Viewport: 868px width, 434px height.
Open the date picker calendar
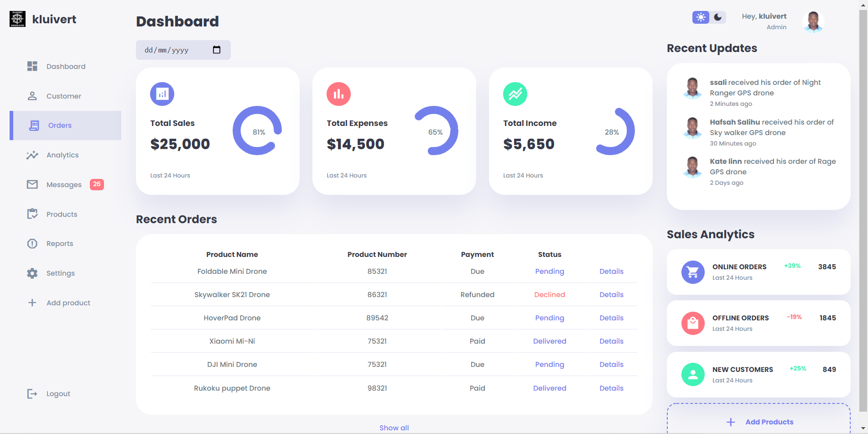click(x=217, y=50)
